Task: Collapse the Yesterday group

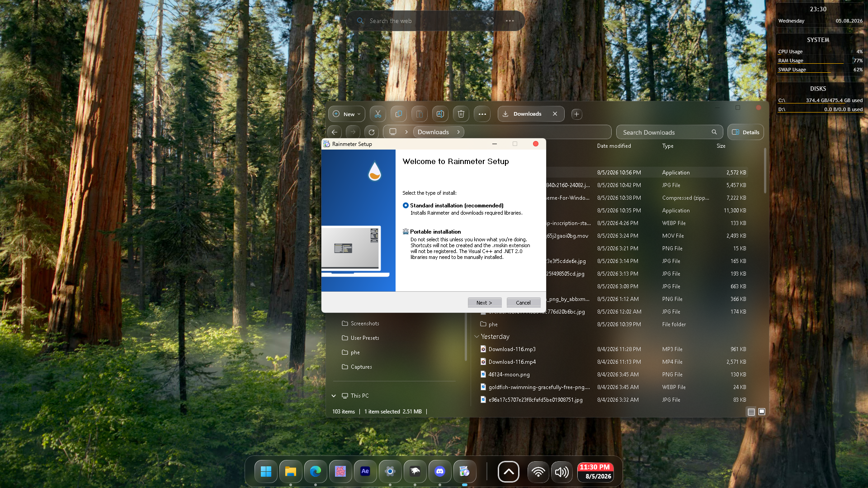Action: pos(476,337)
